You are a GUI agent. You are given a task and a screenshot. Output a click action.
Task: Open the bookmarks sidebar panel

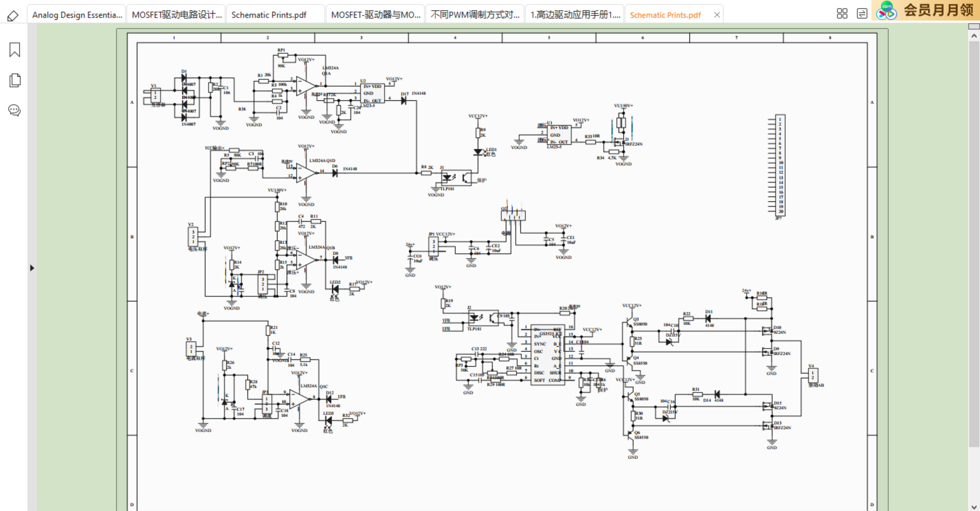coord(15,49)
